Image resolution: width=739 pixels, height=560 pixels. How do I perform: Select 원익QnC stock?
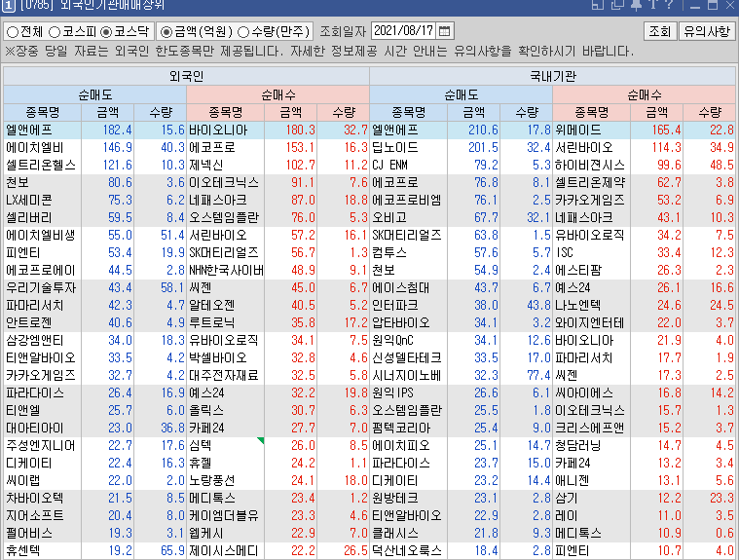pyautogui.click(x=393, y=340)
